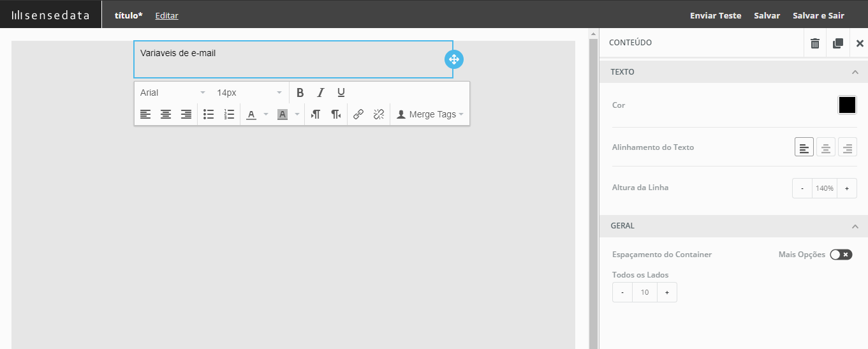868x349 pixels.
Task: Collapse the TEXTO section
Action: pyautogui.click(x=855, y=72)
